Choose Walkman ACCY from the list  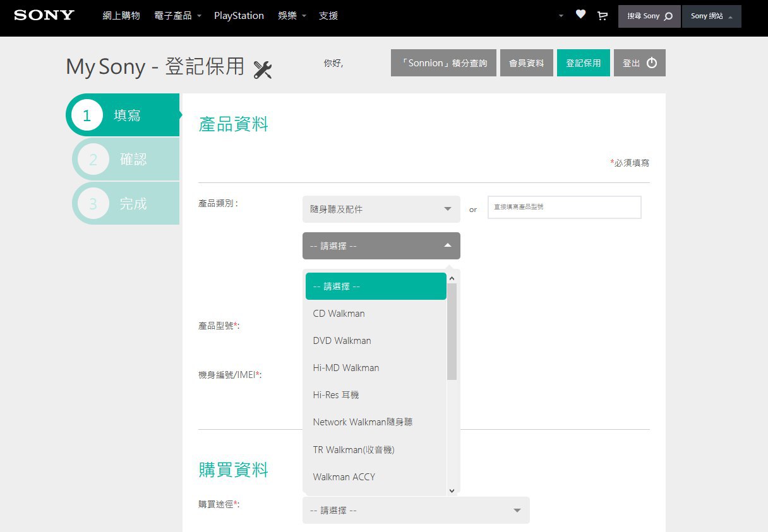[376, 477]
